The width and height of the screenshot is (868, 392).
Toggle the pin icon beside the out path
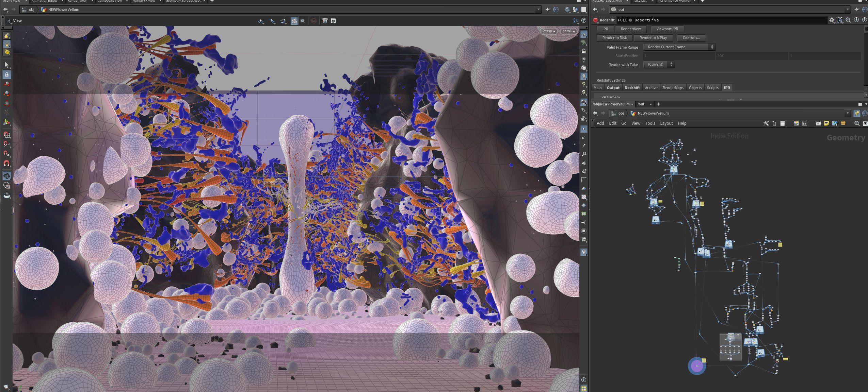pos(857,10)
